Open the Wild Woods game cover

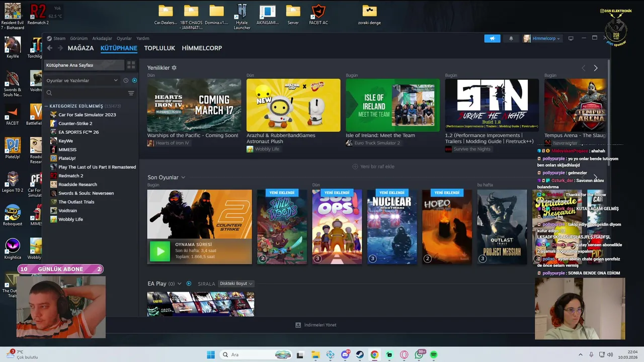(x=282, y=227)
